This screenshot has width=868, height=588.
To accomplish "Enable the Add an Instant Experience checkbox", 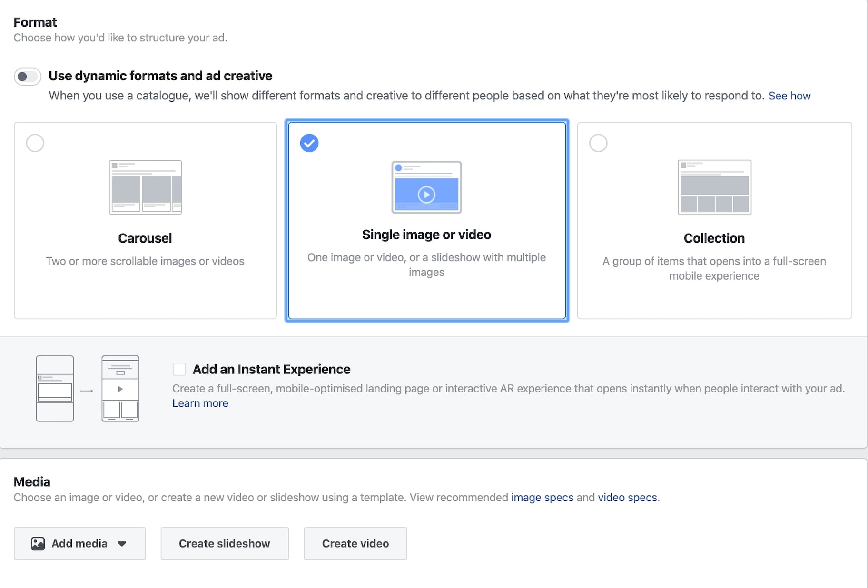I will [x=178, y=369].
